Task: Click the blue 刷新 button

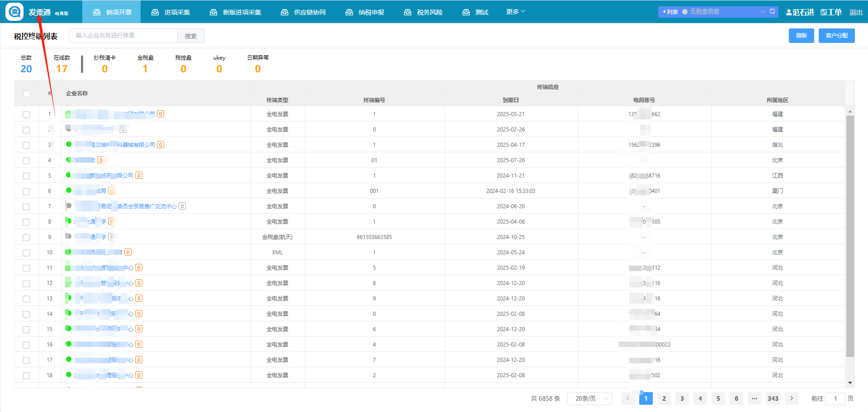Action: 801,36
